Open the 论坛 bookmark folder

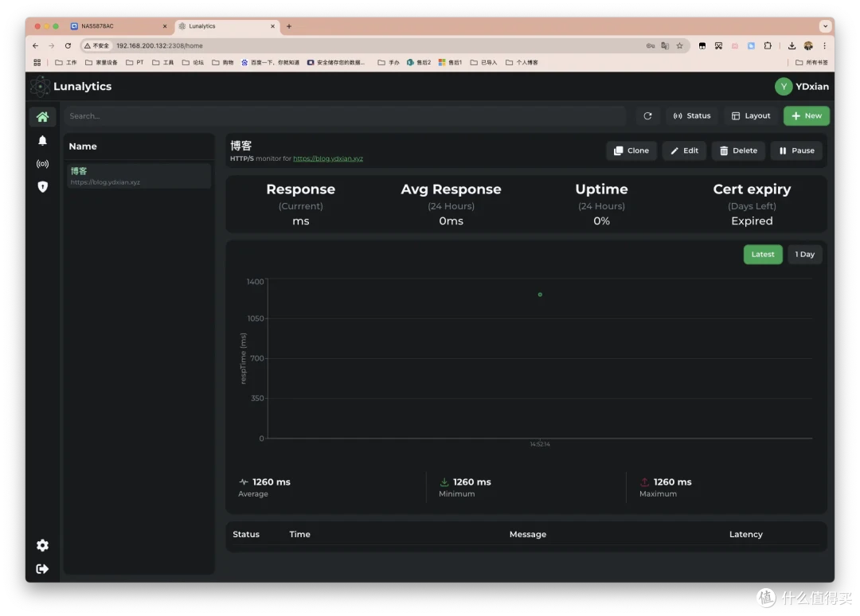click(x=193, y=63)
